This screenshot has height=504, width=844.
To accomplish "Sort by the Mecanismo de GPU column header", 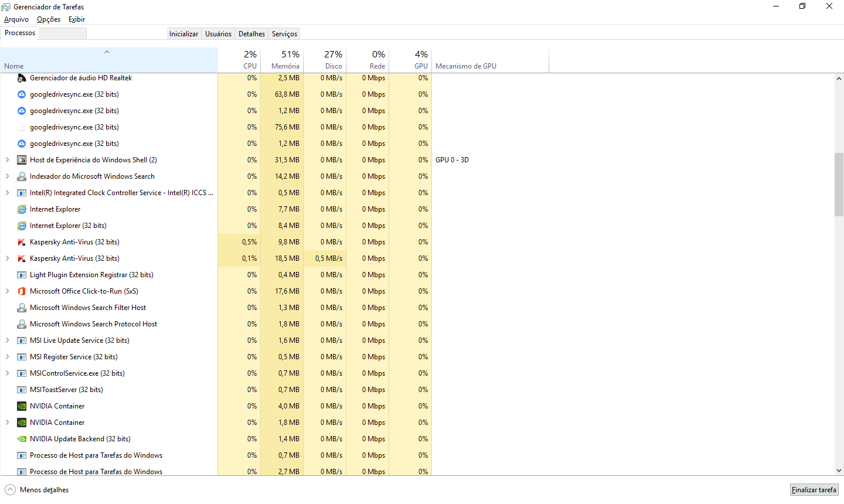I will coord(490,60).
